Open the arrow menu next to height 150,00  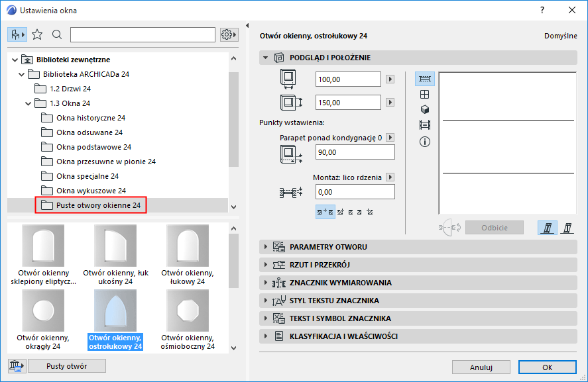pyautogui.click(x=390, y=103)
